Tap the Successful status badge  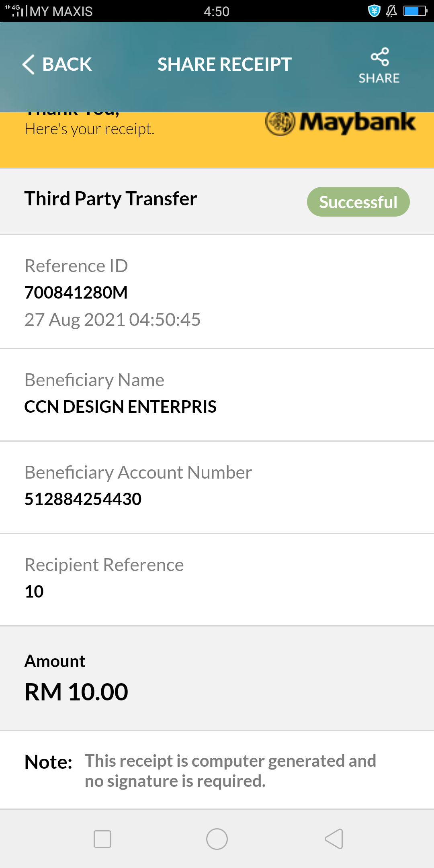(x=358, y=202)
